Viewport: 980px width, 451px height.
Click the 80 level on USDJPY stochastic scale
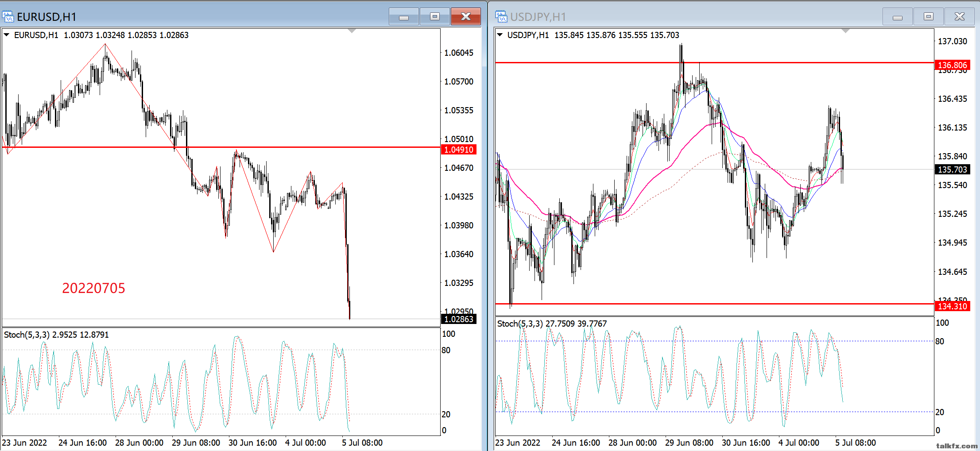[x=940, y=341]
